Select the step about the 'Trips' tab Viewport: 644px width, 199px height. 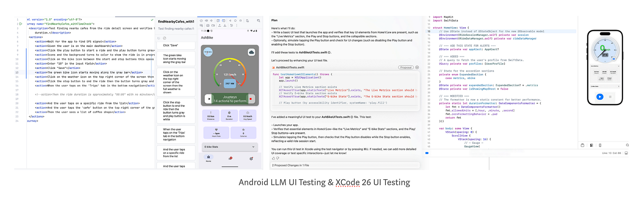176,135
